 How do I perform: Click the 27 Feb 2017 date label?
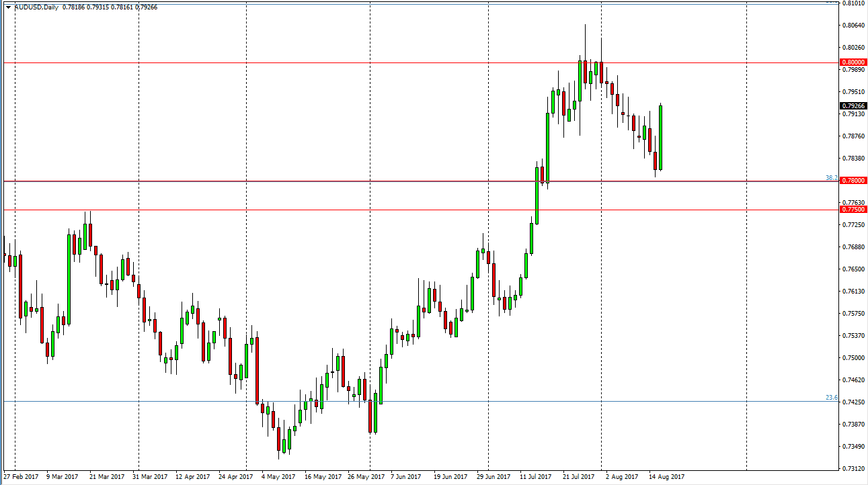[x=21, y=476]
